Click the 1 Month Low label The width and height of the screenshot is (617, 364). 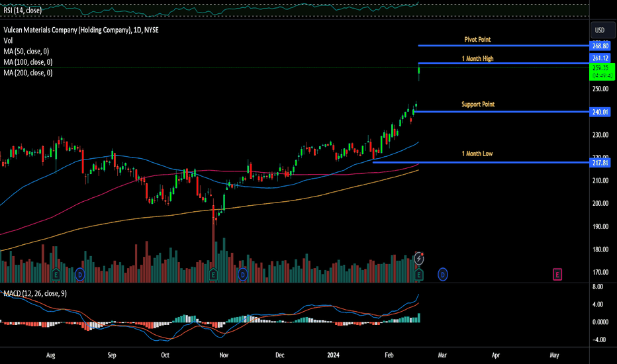[x=477, y=154]
